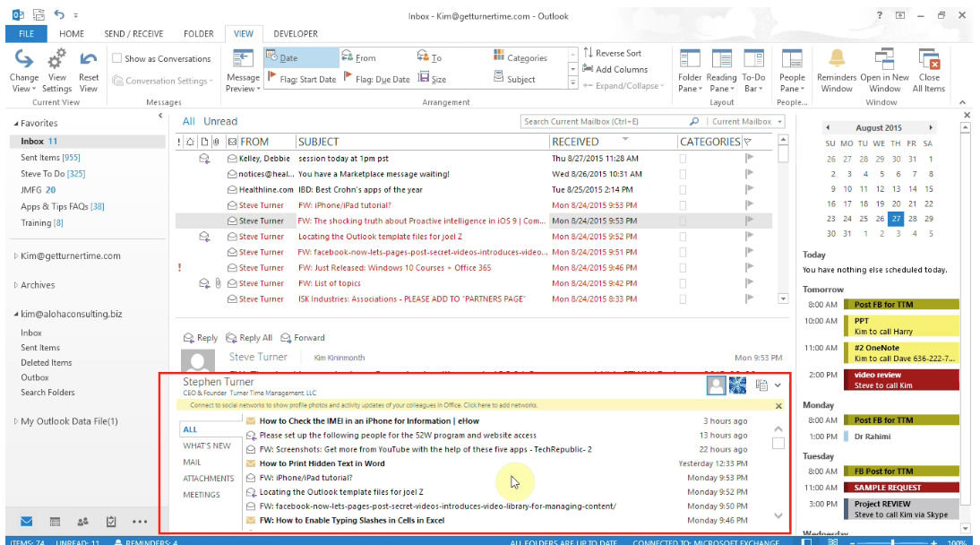Screen dimensions: 980x545
Task: Click Open in New Window
Action: coord(884,71)
